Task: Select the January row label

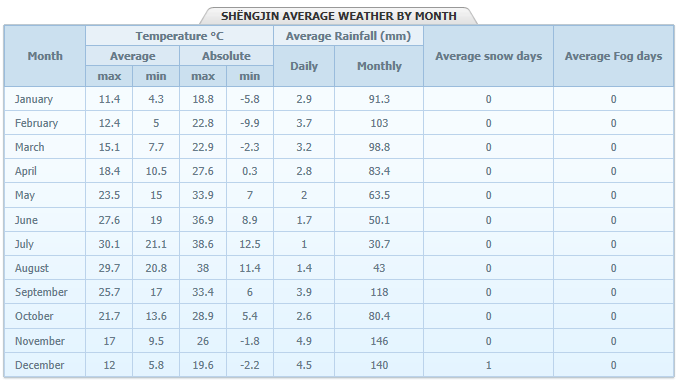Action: pos(34,99)
